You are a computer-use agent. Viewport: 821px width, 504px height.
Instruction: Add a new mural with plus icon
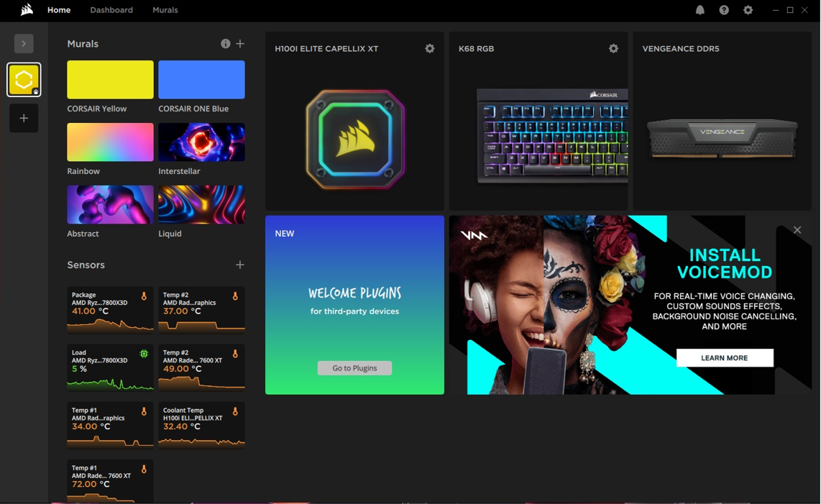pos(240,43)
